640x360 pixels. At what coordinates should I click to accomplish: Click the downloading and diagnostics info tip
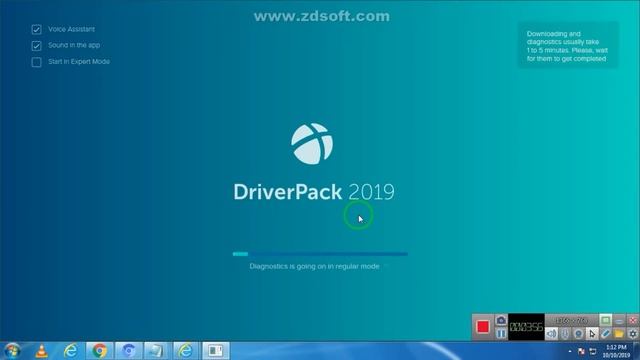[x=568, y=46]
